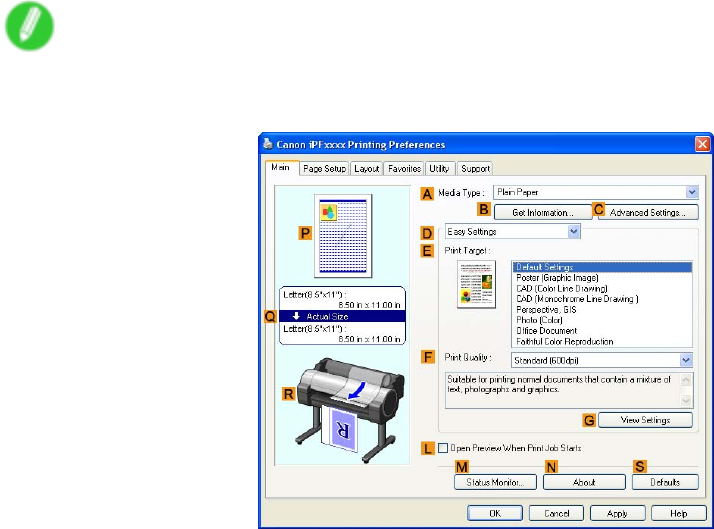Click description box scroll down arrow

[686, 401]
